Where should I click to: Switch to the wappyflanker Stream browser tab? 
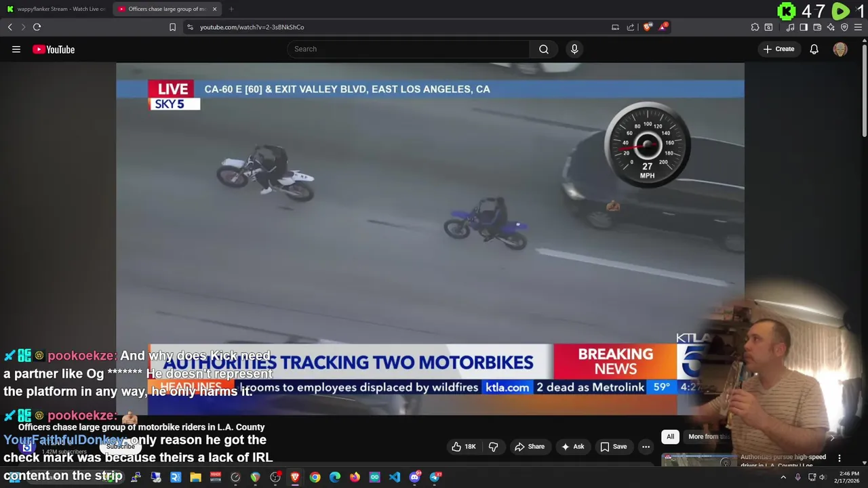56,9
